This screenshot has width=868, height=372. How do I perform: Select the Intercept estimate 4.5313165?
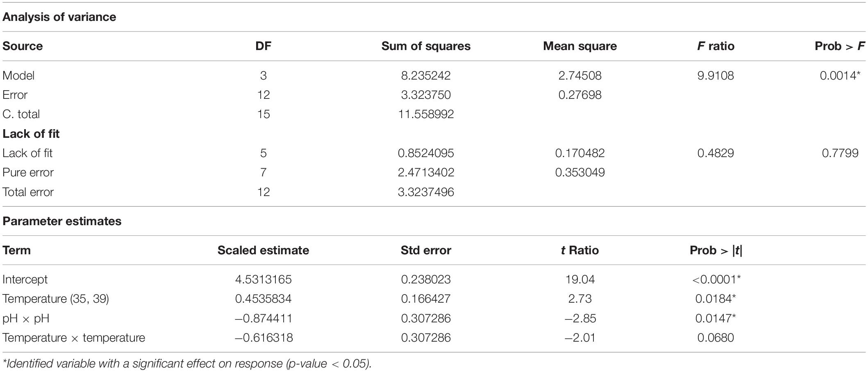coord(263,279)
